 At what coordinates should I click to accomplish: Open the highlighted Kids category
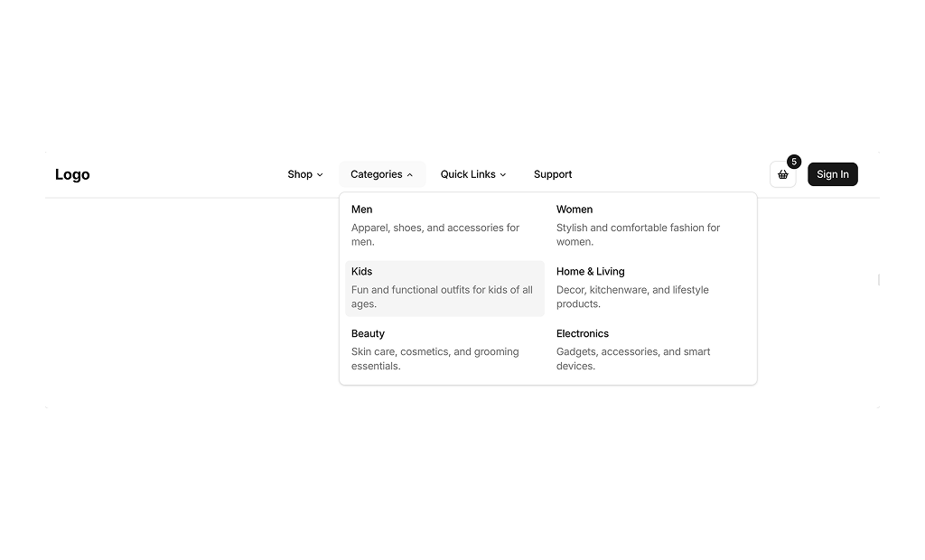444,288
